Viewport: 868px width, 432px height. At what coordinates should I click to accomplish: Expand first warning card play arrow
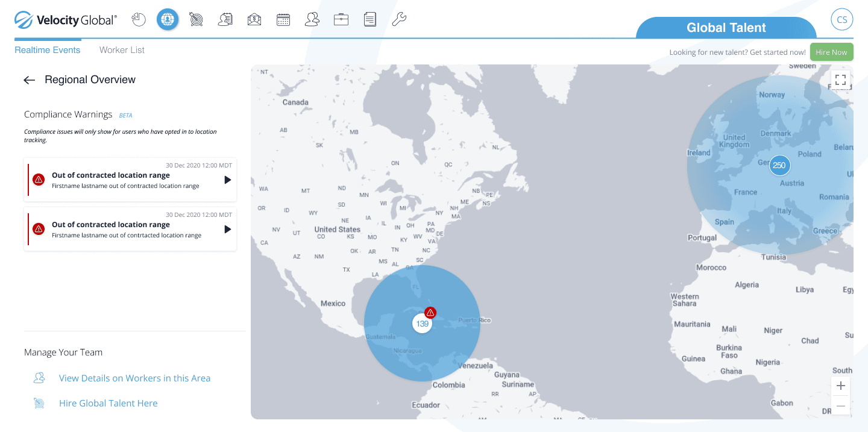click(x=227, y=180)
